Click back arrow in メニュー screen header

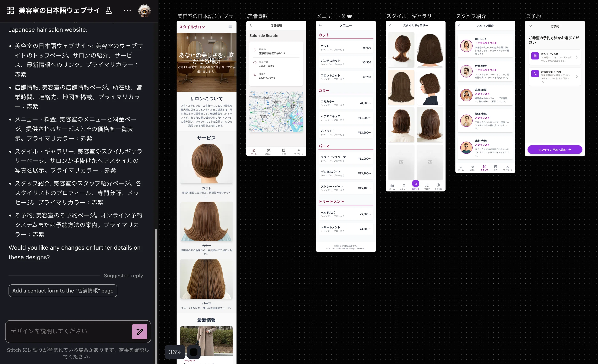coord(320,25)
